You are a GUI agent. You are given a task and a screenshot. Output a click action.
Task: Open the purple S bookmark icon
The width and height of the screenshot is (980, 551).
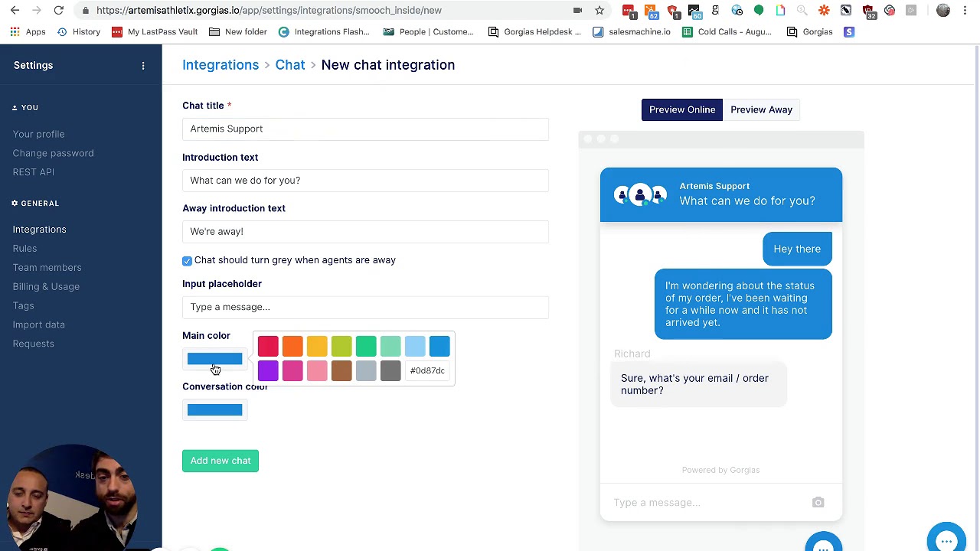click(848, 31)
